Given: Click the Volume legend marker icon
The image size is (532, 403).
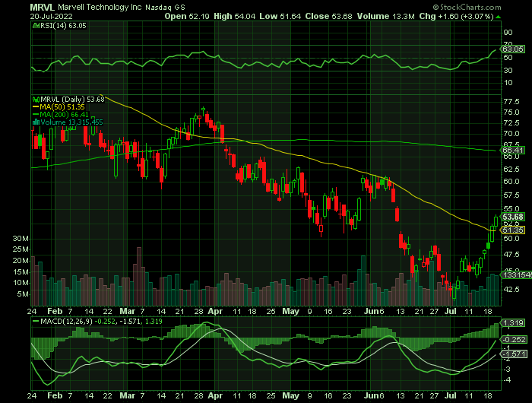Looking at the screenshot, I should coord(34,122).
